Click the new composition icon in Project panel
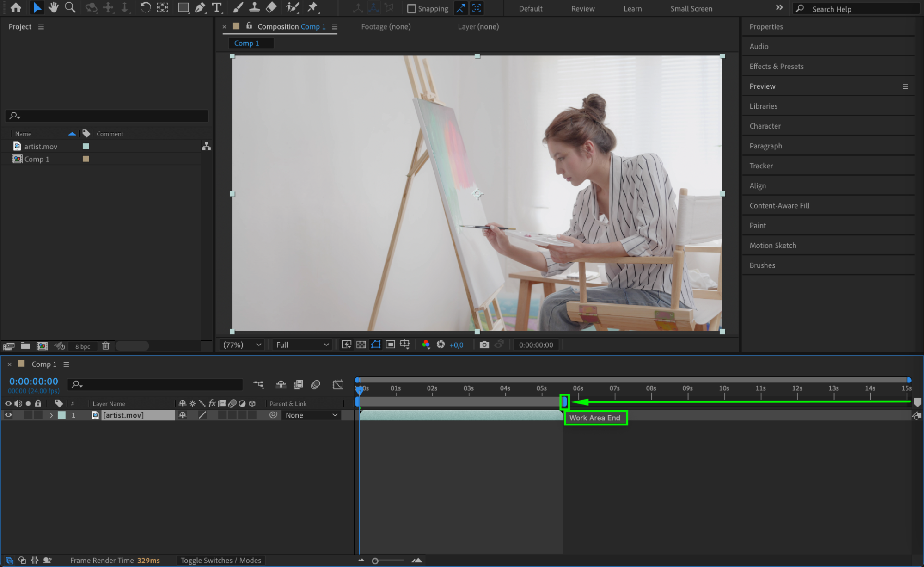Viewport: 924px width, 567px height. (x=42, y=346)
